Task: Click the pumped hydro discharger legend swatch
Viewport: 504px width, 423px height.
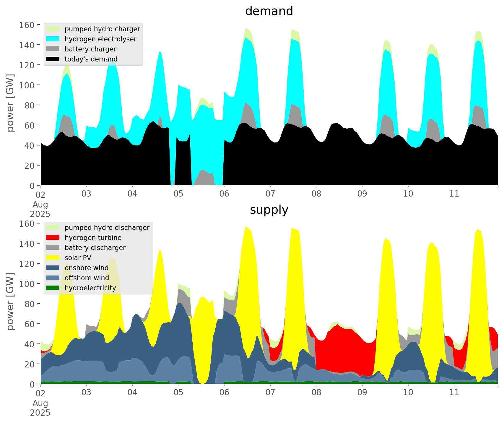Action: point(53,228)
